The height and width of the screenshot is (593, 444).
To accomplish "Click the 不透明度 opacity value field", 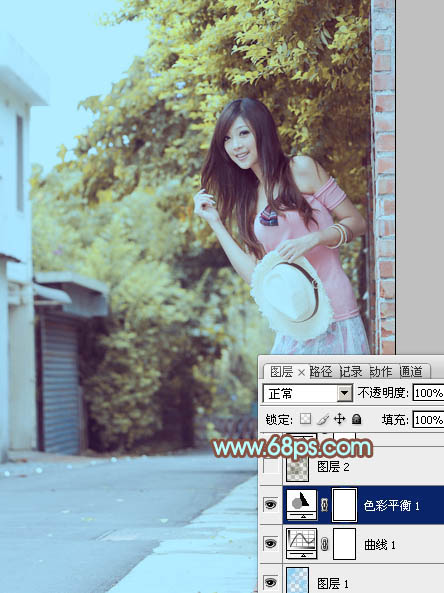I will tap(428, 393).
